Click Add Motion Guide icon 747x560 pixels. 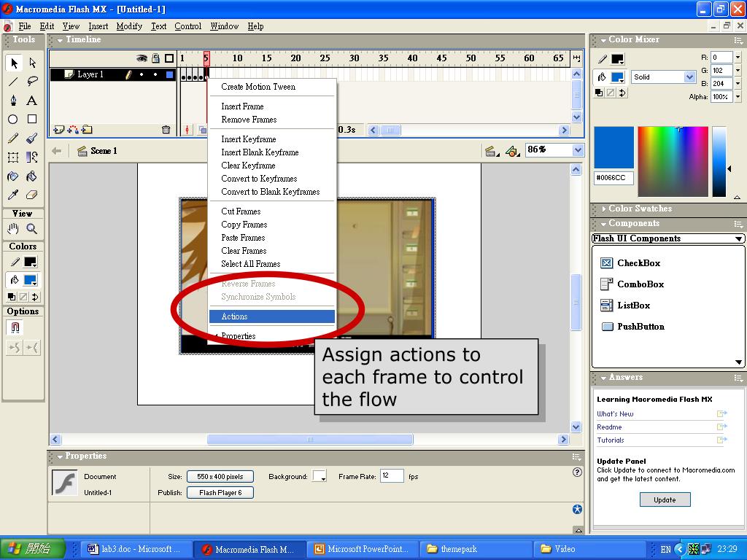[x=74, y=130]
